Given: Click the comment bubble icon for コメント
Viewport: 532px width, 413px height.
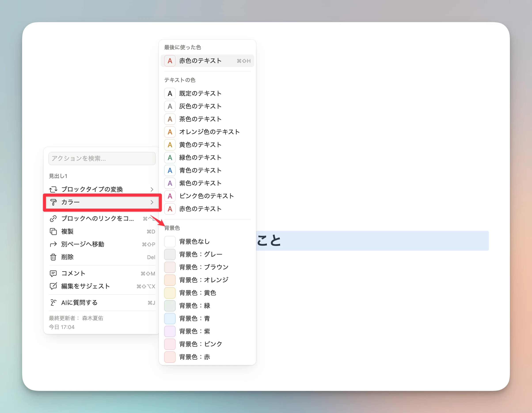Looking at the screenshot, I should 53,273.
